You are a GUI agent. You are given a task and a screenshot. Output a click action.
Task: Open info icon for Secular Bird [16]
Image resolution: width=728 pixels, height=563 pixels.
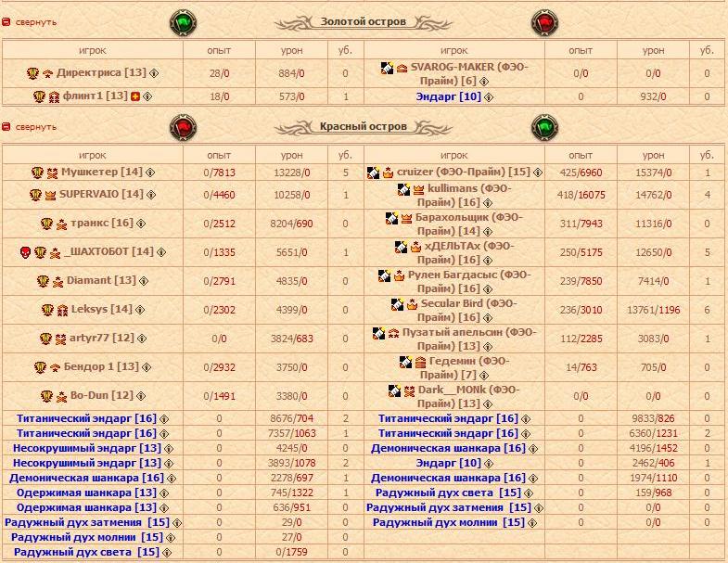click(x=488, y=318)
